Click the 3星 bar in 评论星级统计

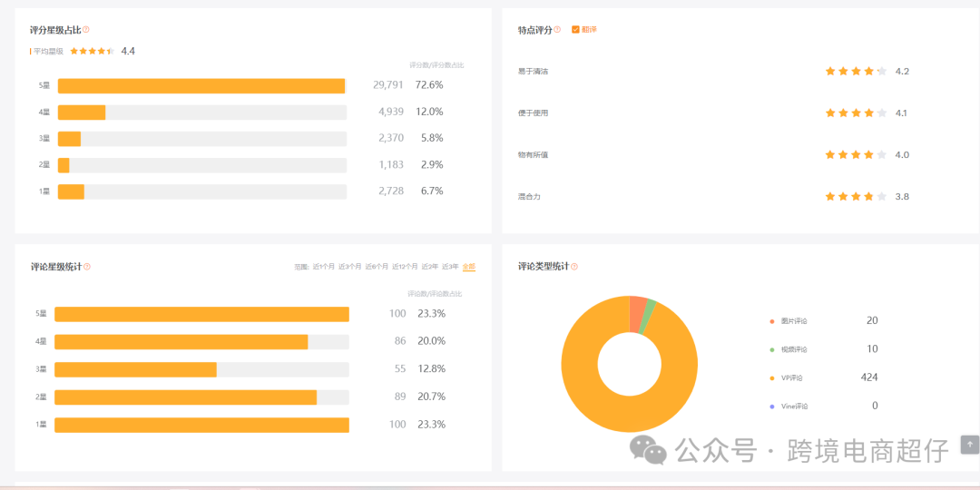(136, 369)
